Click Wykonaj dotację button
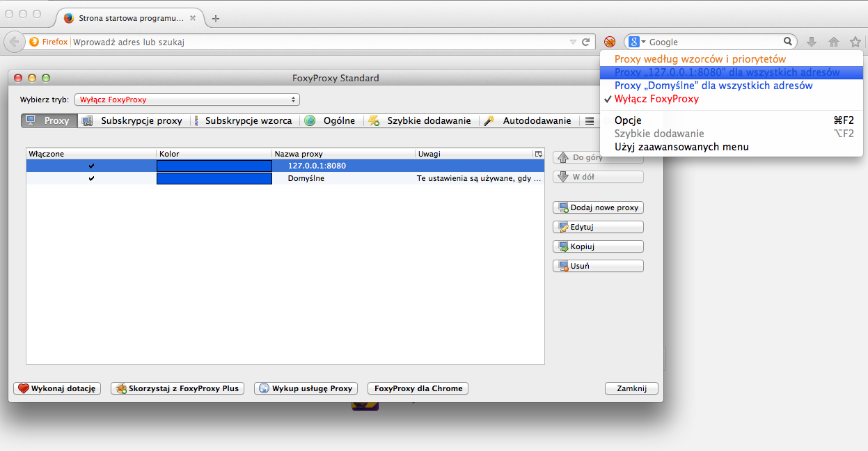 coord(58,388)
